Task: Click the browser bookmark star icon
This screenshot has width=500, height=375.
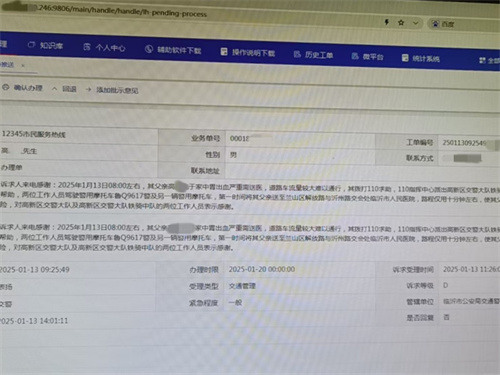Action: (x=401, y=23)
